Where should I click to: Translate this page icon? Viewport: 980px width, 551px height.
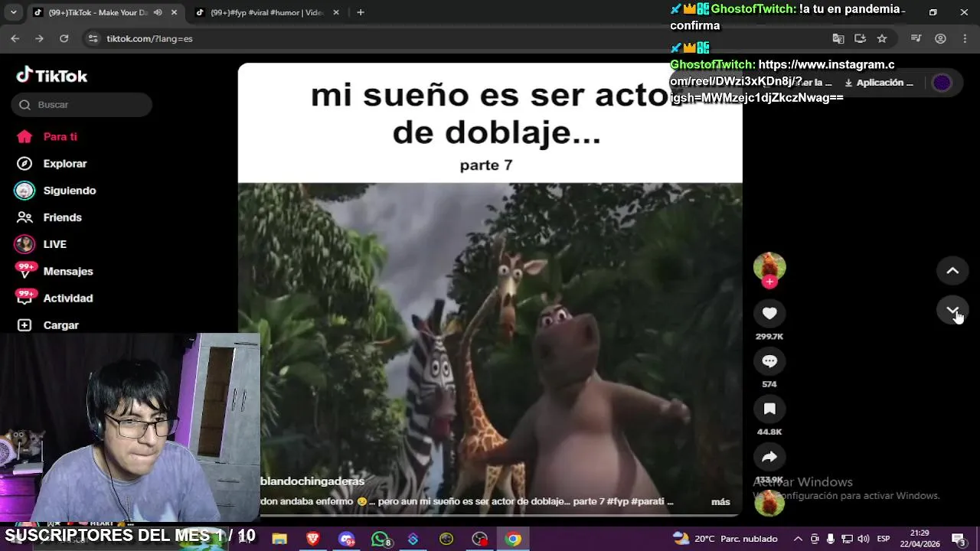pos(838,38)
